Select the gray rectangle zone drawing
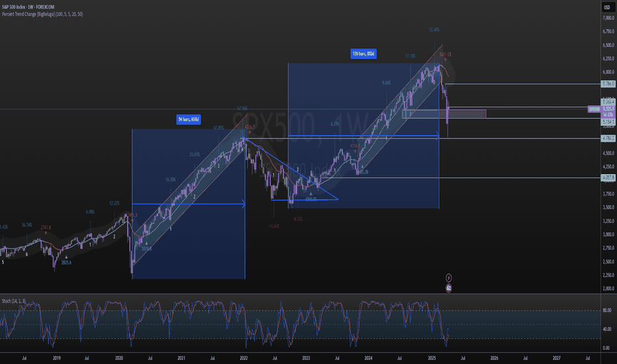The width and height of the screenshot is (617, 364). [x=444, y=114]
